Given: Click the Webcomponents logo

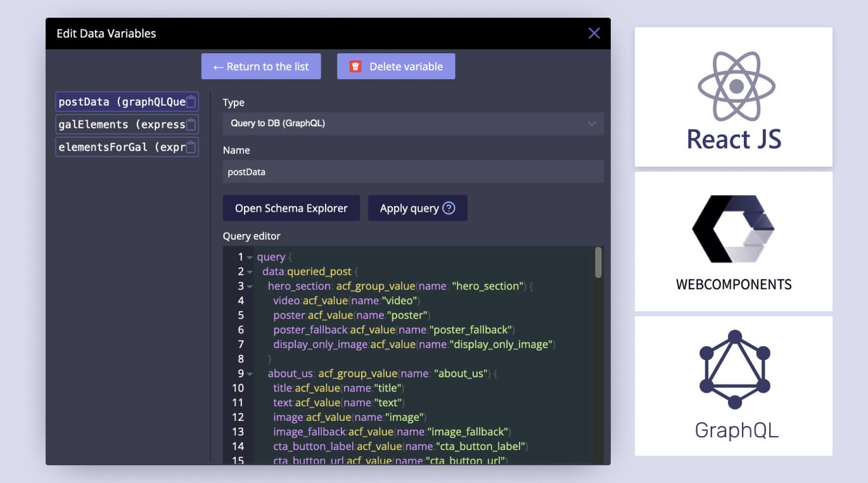Looking at the screenshot, I should click(x=734, y=229).
